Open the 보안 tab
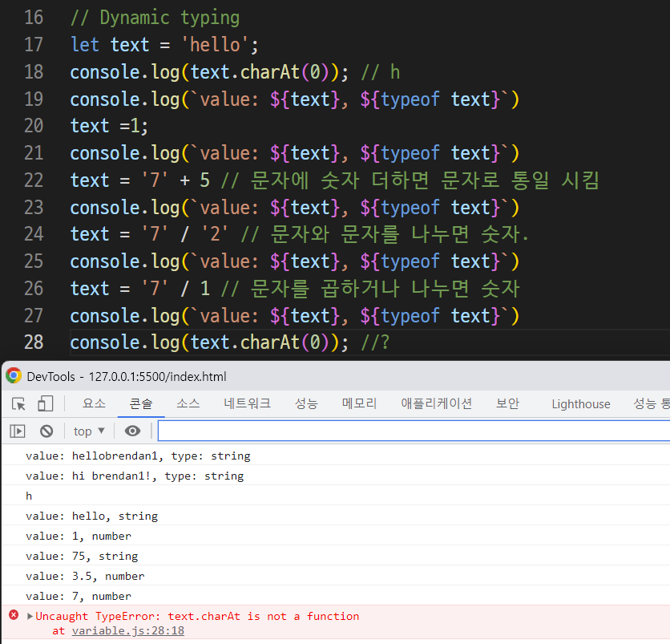The height and width of the screenshot is (644, 670). click(507, 403)
